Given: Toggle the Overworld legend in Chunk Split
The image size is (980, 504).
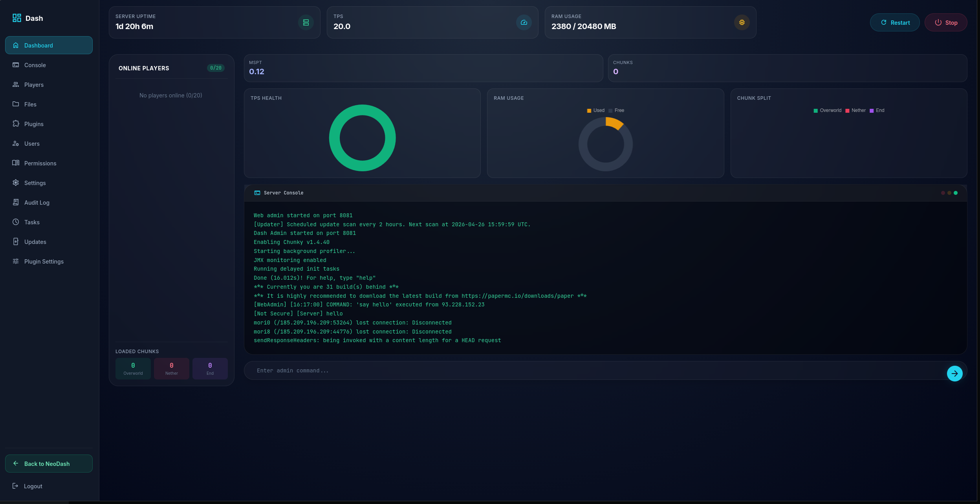Looking at the screenshot, I should click(x=827, y=110).
